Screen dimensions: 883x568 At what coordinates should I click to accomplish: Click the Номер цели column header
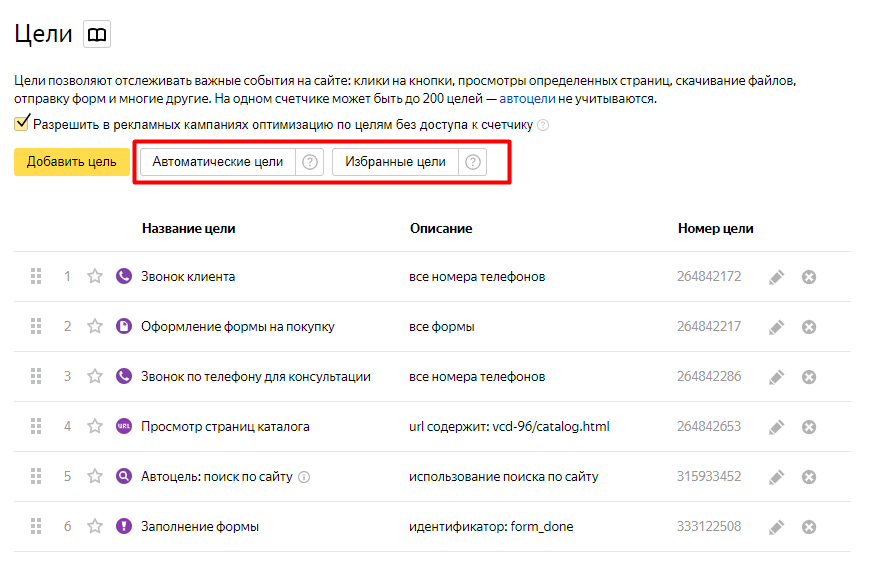coord(716,228)
